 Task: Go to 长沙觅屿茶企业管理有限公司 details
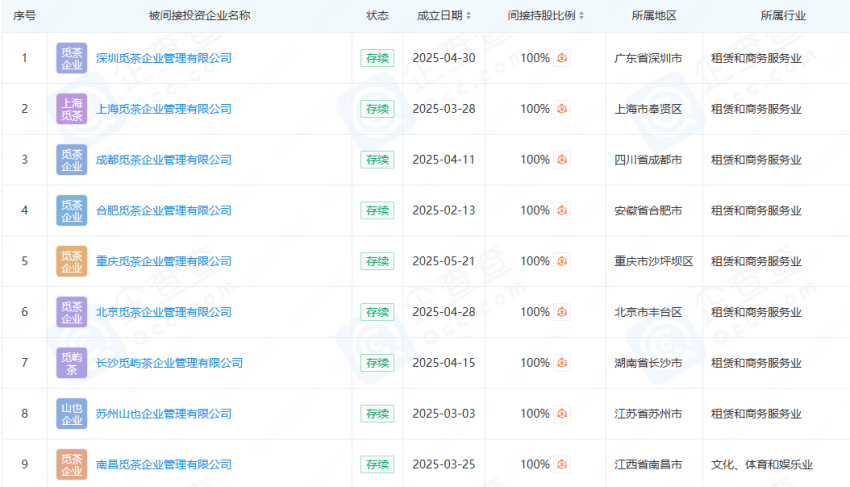(x=169, y=363)
